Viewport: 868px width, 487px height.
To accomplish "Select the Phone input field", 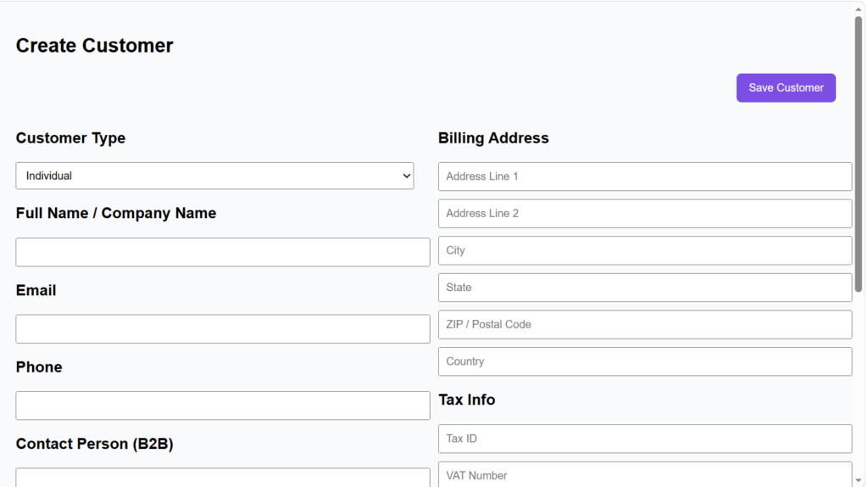I will [x=222, y=406].
